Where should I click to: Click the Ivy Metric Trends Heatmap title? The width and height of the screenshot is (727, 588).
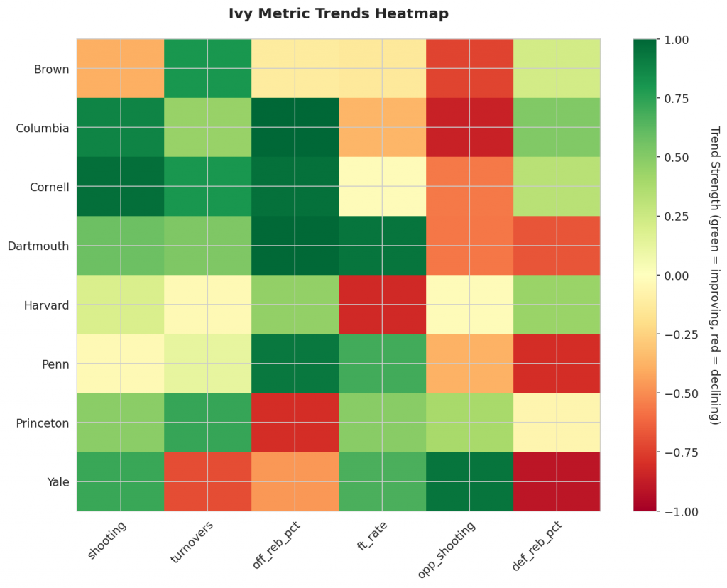click(x=338, y=13)
